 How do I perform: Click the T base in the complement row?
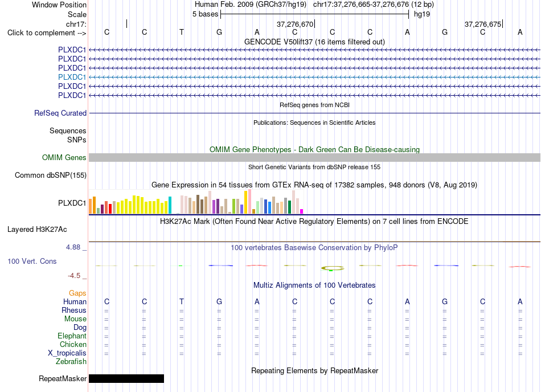(182, 32)
